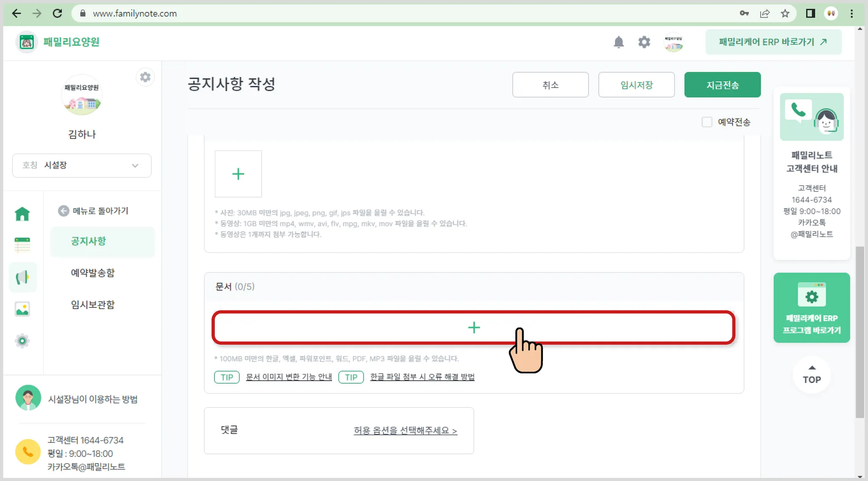
Task: Enable the 예약전송 checkbox
Action: [707, 122]
